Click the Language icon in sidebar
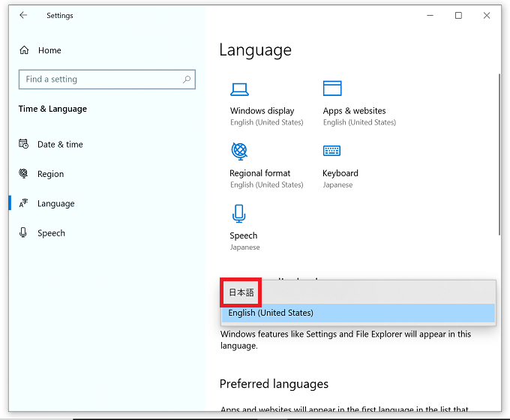Image resolution: width=510 pixels, height=420 pixels. pos(23,203)
